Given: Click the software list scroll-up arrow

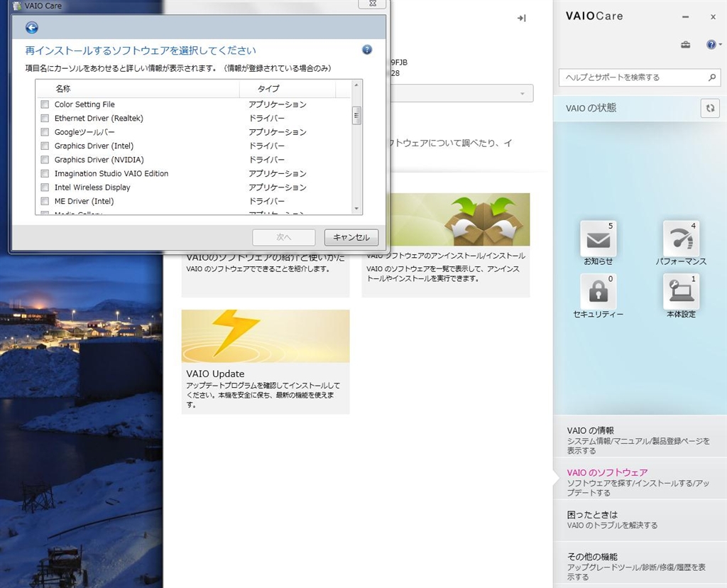Looking at the screenshot, I should pos(356,85).
